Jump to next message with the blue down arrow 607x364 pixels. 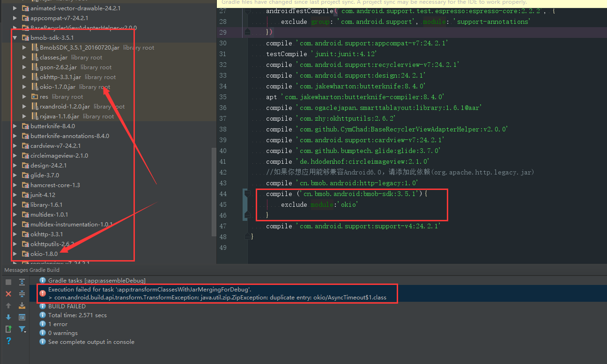(x=8, y=317)
